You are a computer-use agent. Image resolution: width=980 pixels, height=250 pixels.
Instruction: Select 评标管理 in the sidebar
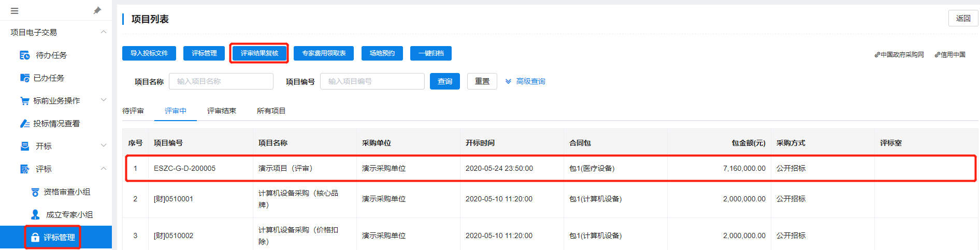pos(59,238)
